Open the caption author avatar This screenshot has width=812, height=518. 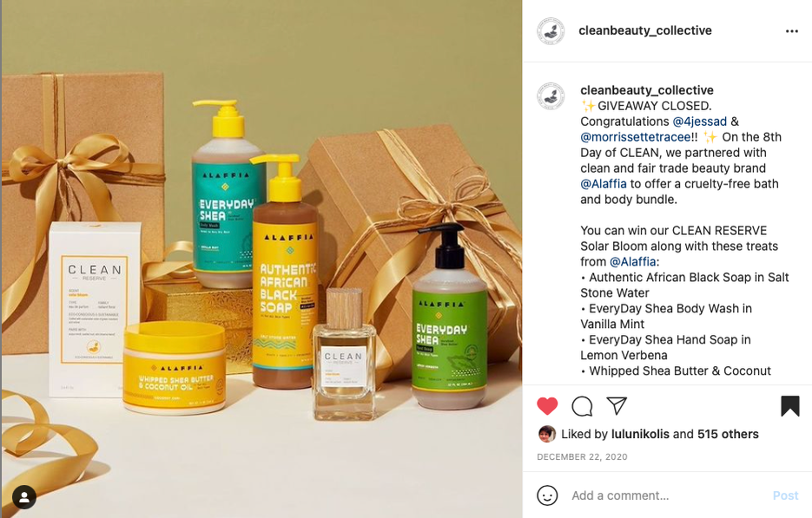(551, 95)
